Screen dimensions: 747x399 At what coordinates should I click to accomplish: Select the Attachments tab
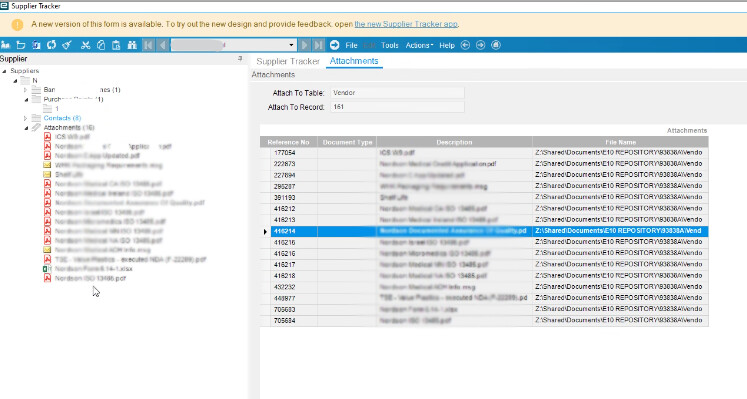click(354, 61)
